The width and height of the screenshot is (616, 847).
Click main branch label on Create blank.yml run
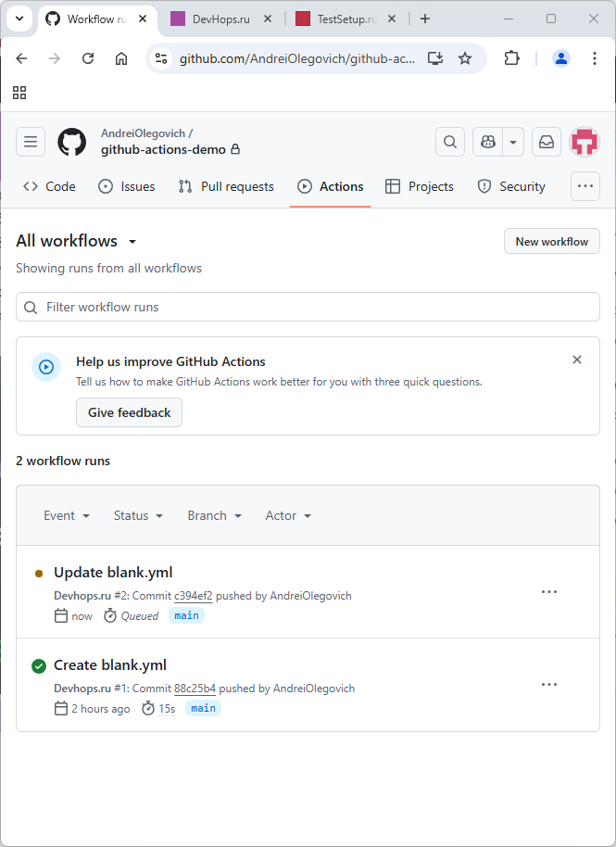(x=204, y=708)
